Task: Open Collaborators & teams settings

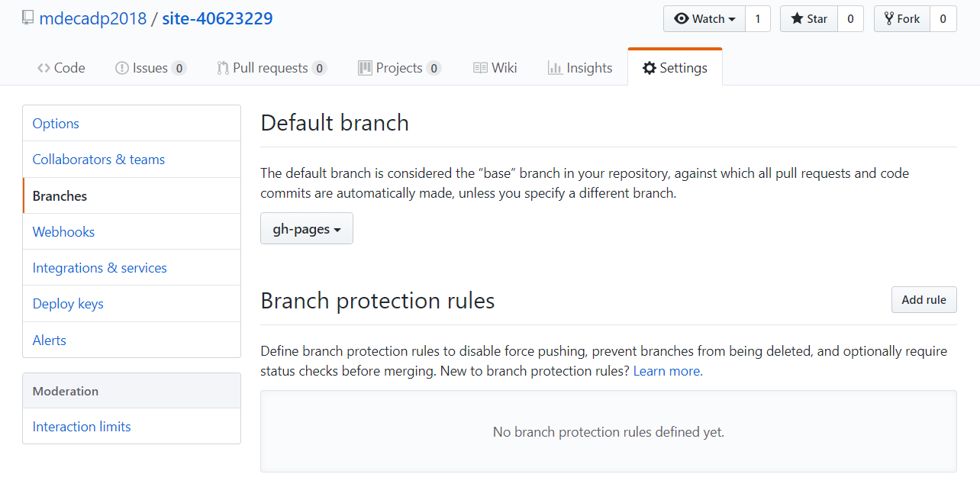Action: [131, 160]
